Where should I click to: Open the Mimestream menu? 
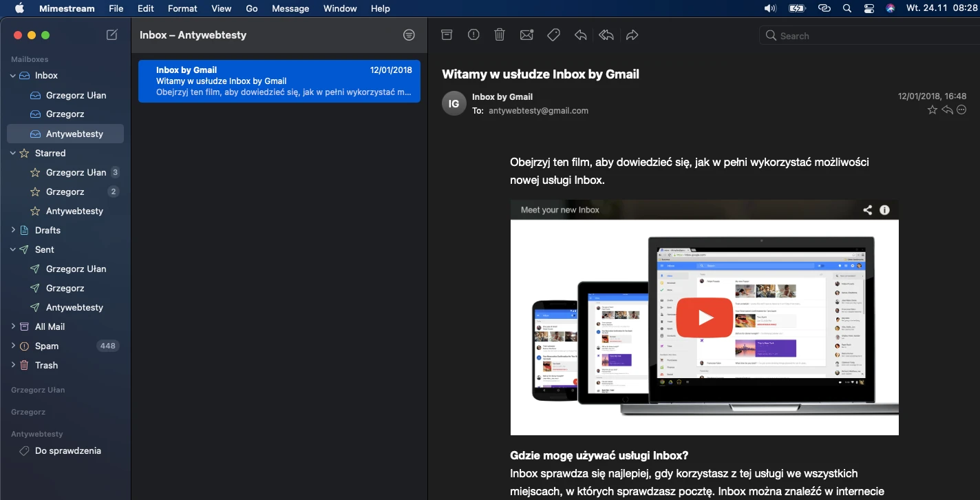click(67, 8)
